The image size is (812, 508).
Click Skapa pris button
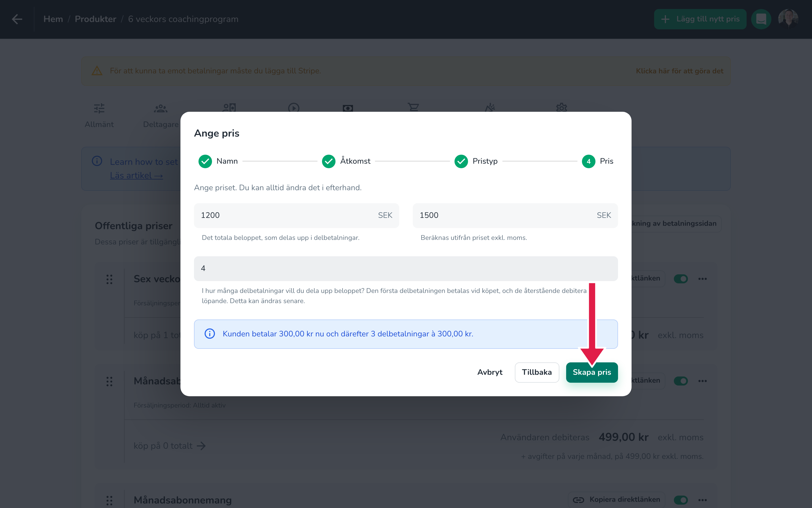pos(592,372)
